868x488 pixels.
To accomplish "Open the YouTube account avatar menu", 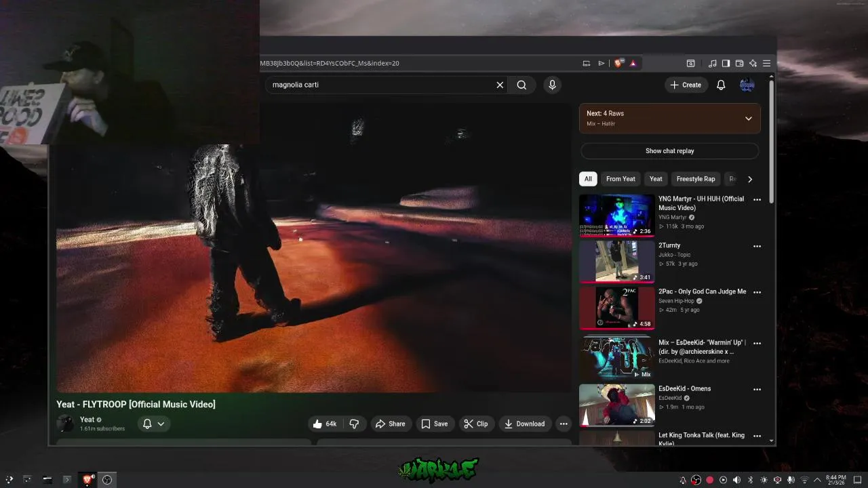I will coord(747,85).
